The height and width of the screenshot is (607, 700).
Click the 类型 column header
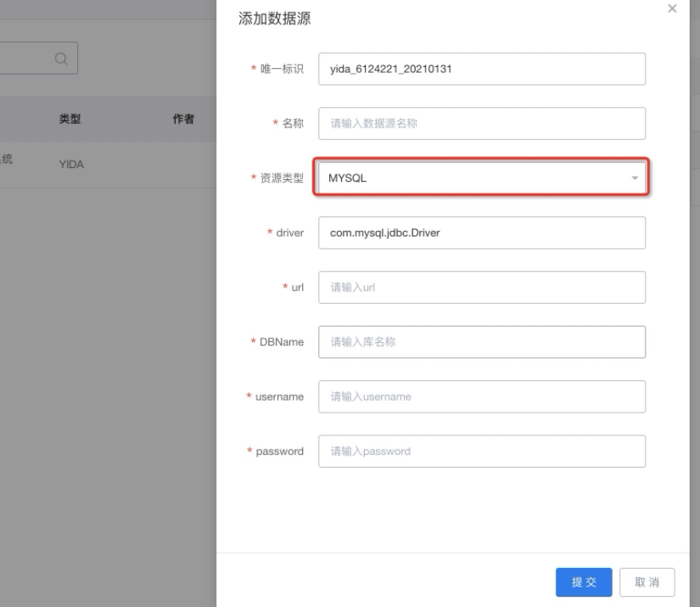(x=70, y=119)
